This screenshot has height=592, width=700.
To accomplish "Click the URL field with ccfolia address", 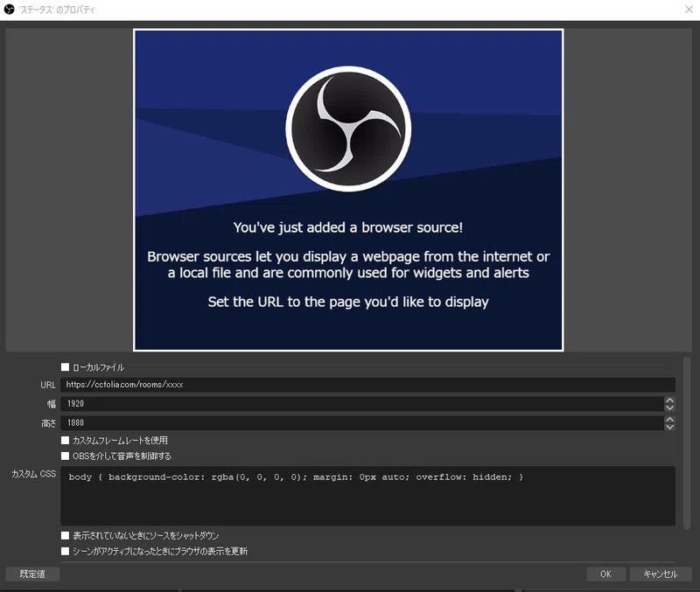I will pos(367,385).
